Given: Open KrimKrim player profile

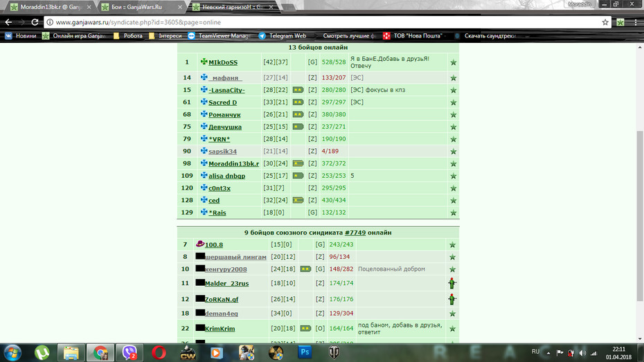Looking at the screenshot, I should tap(220, 329).
